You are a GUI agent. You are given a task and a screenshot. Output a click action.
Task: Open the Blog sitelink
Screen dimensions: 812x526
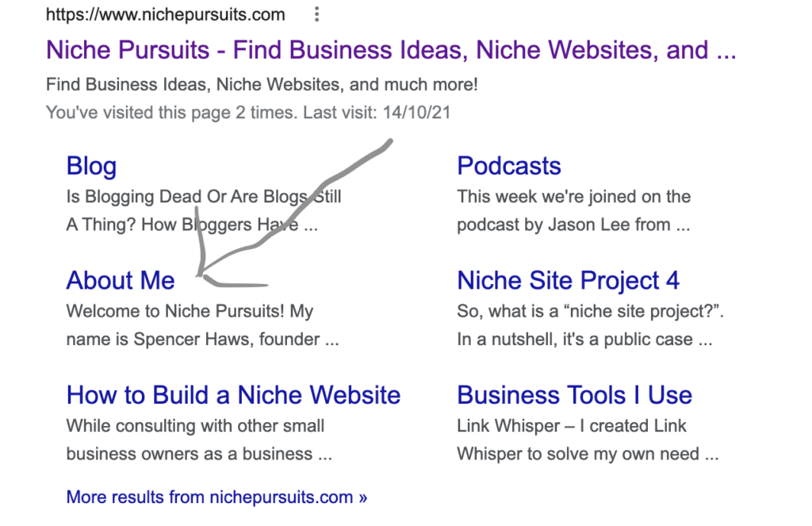(x=91, y=167)
